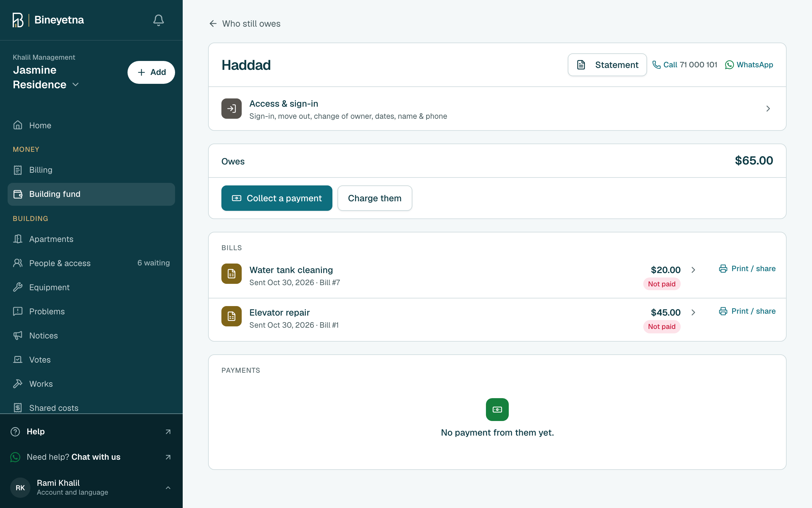Go to Problems page
Screen dimensions: 812x508
[x=91, y=311]
